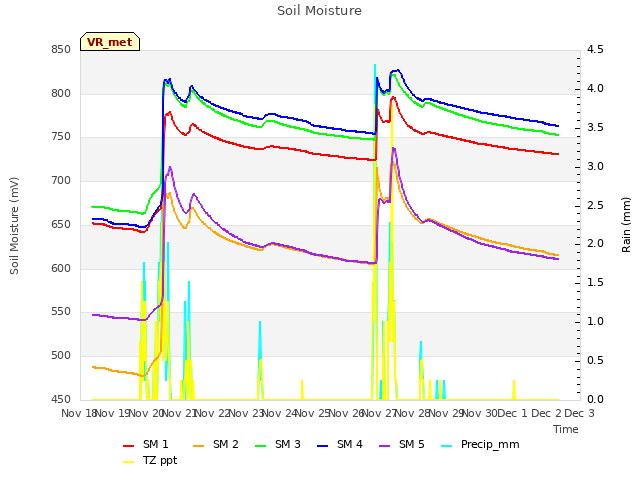Select the SM 1 legend label
Viewport: 640px width, 480px height.
156,444
